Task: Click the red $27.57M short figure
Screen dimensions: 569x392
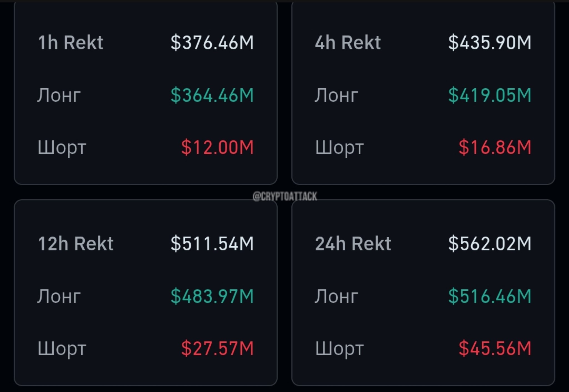Action: click(218, 348)
